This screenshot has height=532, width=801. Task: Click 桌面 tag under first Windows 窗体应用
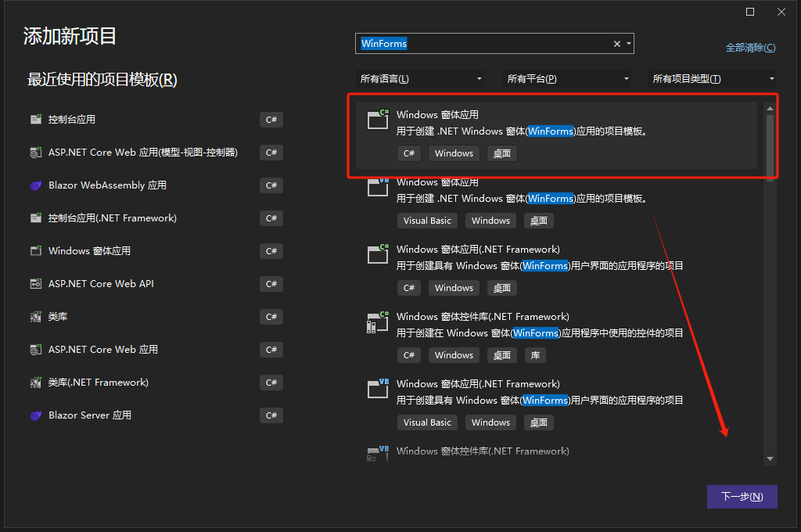click(x=501, y=153)
